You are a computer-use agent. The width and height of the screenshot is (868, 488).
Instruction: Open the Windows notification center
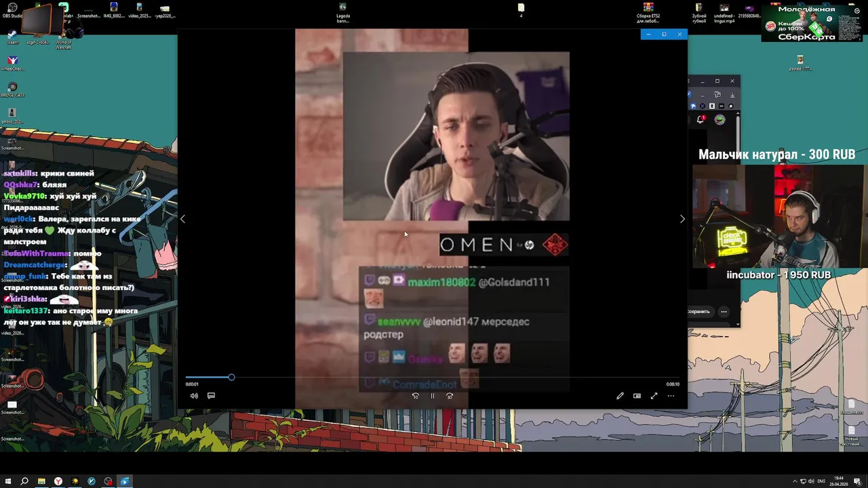(x=857, y=481)
